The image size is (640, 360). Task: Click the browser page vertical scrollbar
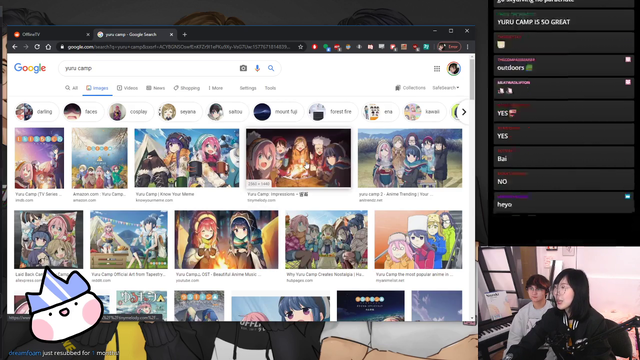point(472,80)
